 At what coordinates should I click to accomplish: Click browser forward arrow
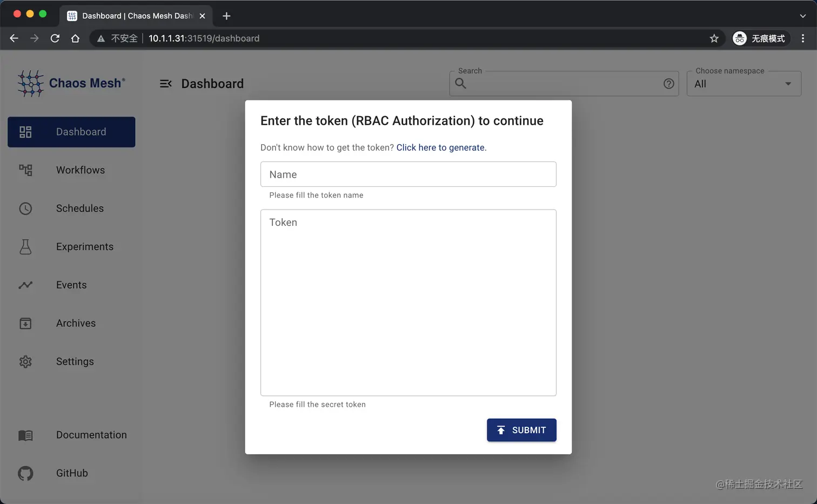[x=35, y=38]
